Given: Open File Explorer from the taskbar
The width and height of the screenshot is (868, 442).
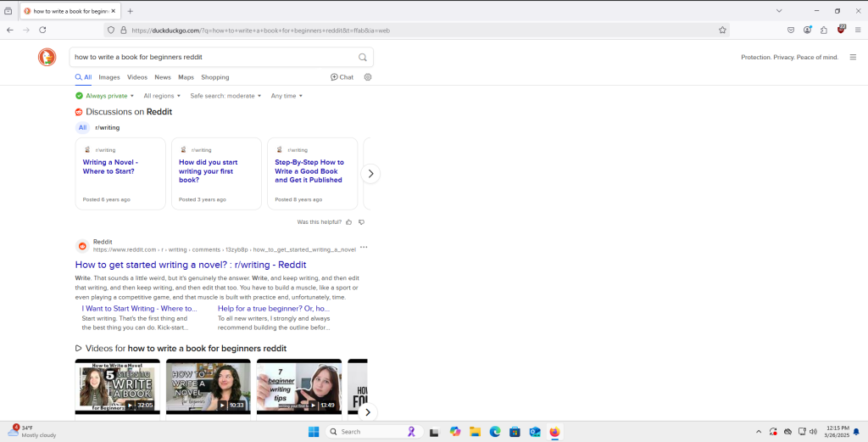Looking at the screenshot, I should point(475,432).
